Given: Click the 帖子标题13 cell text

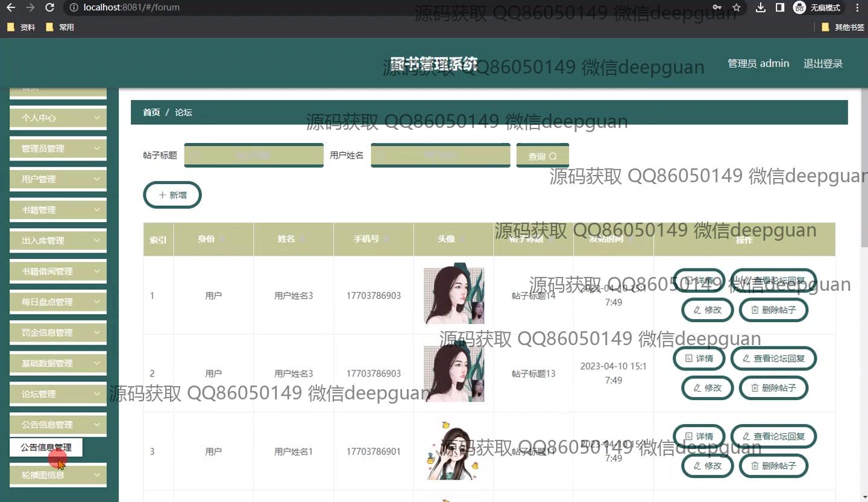Looking at the screenshot, I should pyautogui.click(x=533, y=373).
